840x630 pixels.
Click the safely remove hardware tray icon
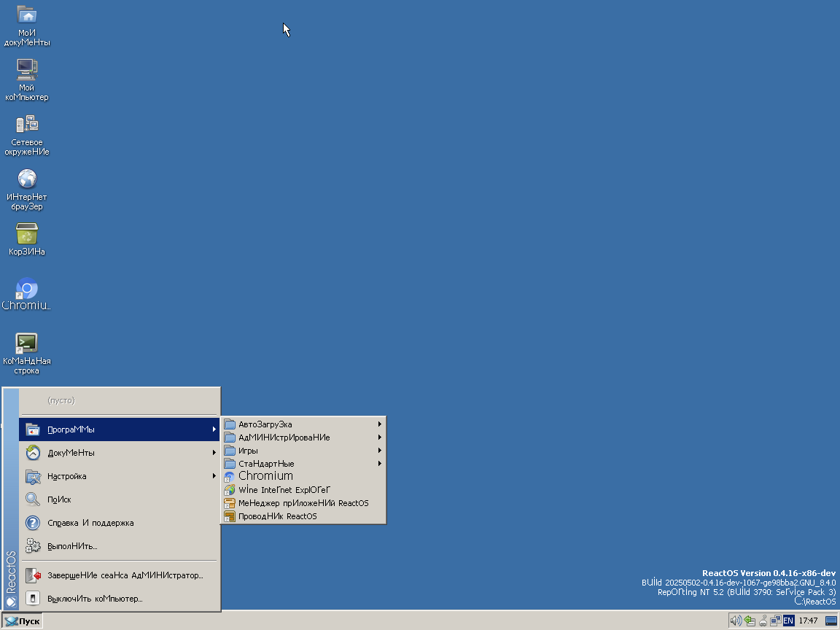coord(750,621)
